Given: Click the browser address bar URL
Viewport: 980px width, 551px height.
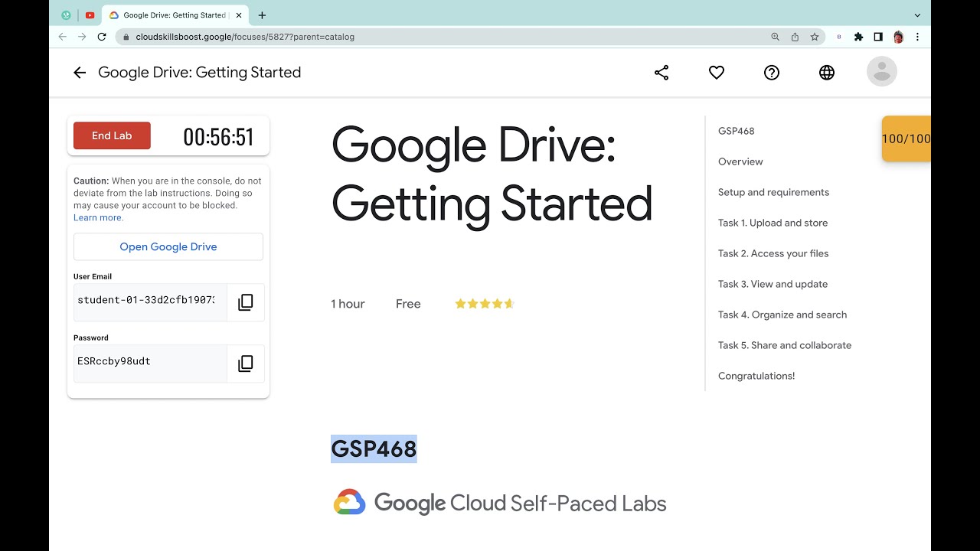Looking at the screenshot, I should [245, 37].
